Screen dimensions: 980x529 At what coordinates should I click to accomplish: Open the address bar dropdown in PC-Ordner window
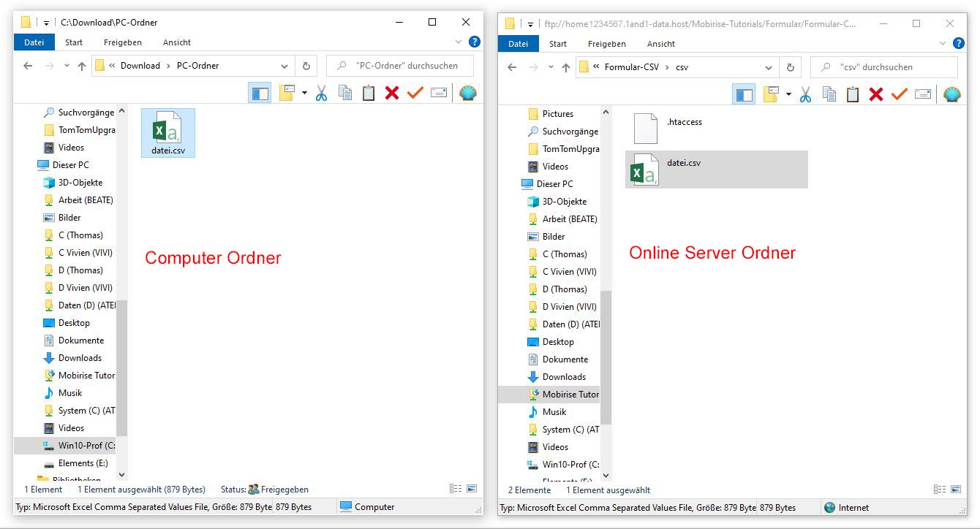pos(284,66)
